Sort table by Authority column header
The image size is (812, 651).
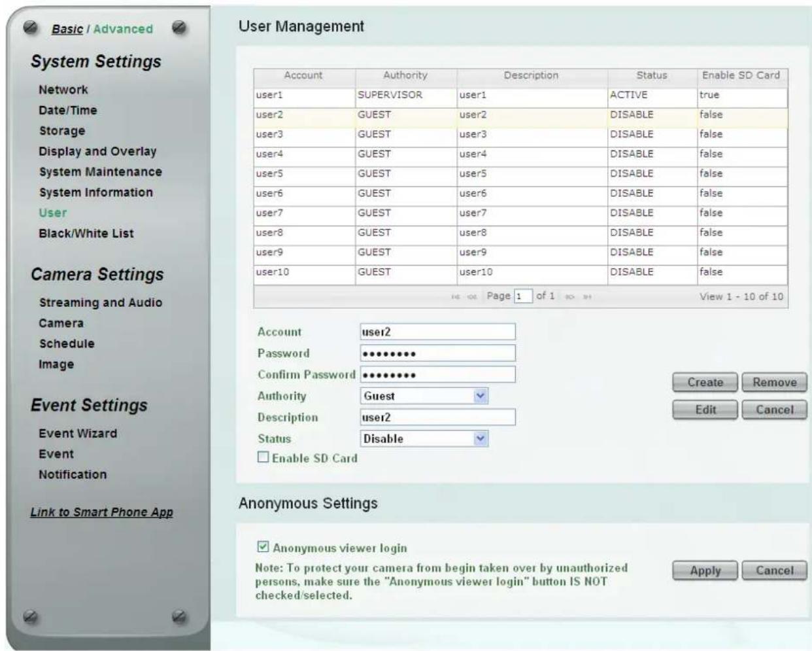(x=405, y=76)
